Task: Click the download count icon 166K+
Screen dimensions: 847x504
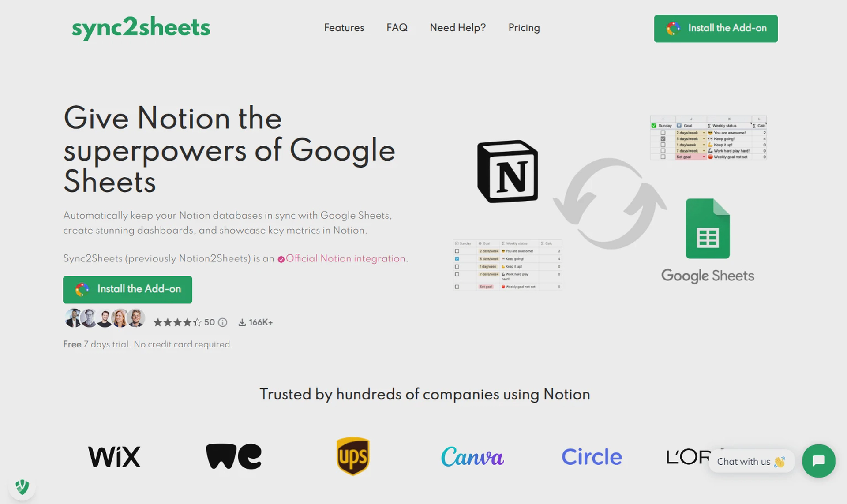Action: pos(242,322)
